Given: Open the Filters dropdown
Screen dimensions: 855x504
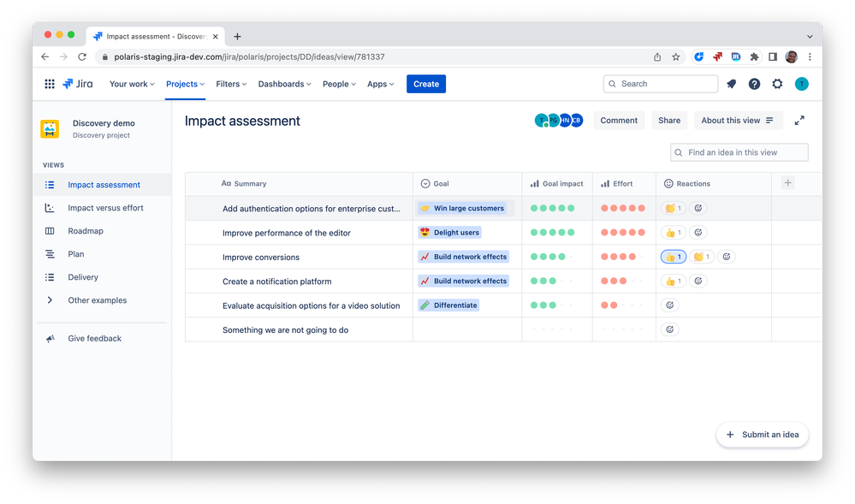Looking at the screenshot, I should pos(231,84).
